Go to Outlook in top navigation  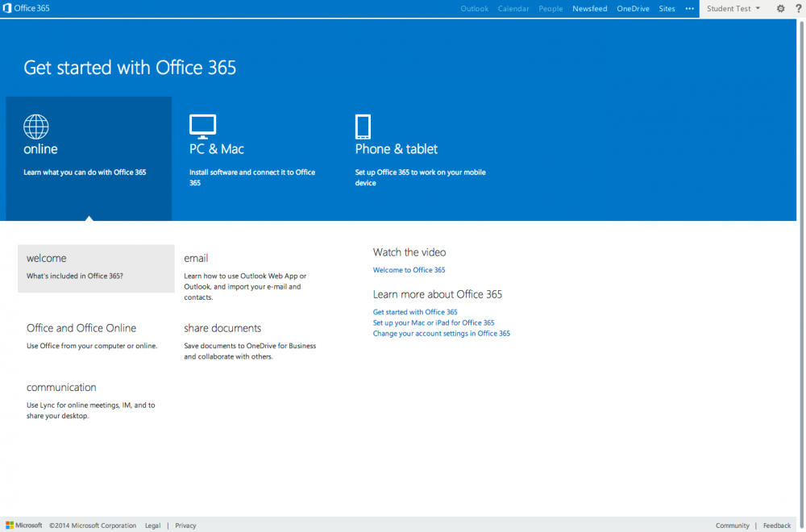(474, 9)
